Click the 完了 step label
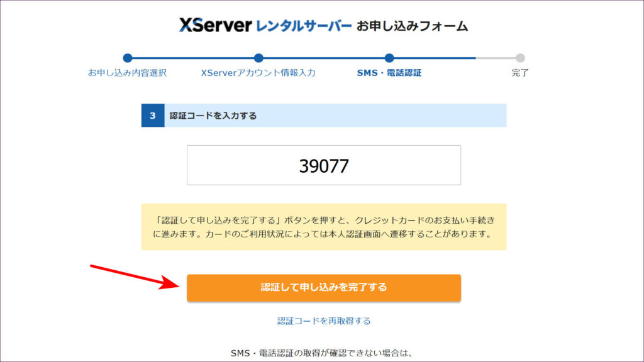The width and height of the screenshot is (644, 362). tap(520, 73)
